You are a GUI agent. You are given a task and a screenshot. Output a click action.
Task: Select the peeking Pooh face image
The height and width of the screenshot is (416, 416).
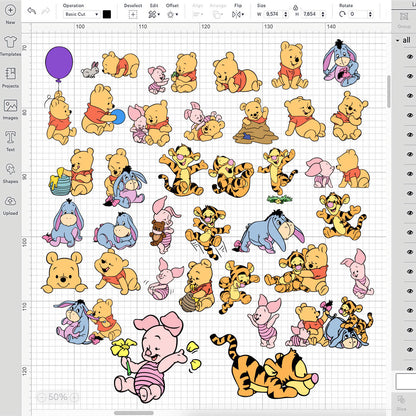(64, 273)
